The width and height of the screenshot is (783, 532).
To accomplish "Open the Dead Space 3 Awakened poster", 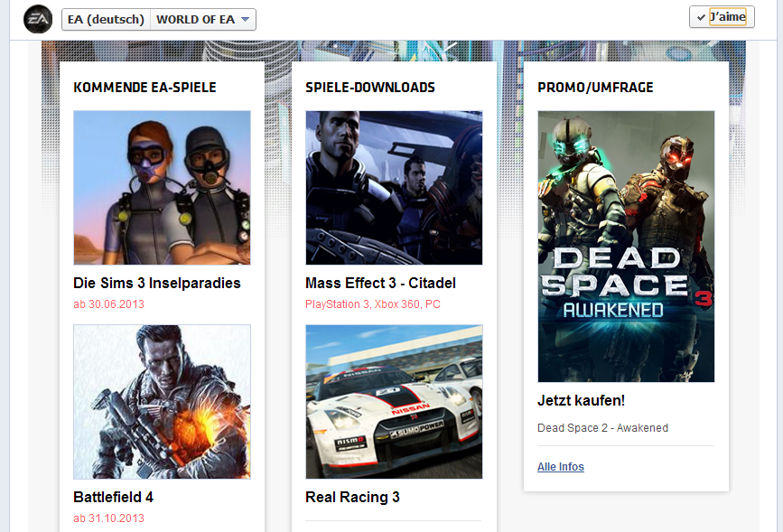I will pyautogui.click(x=626, y=247).
